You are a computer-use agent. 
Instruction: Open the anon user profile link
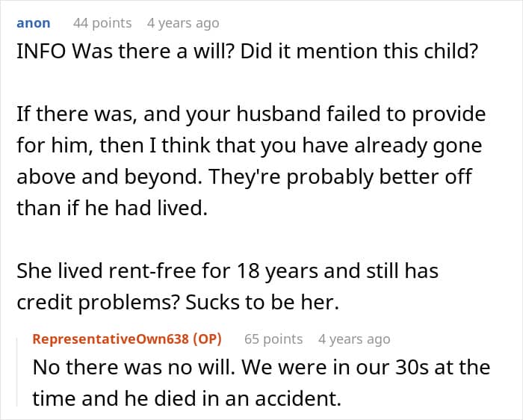click(34, 23)
